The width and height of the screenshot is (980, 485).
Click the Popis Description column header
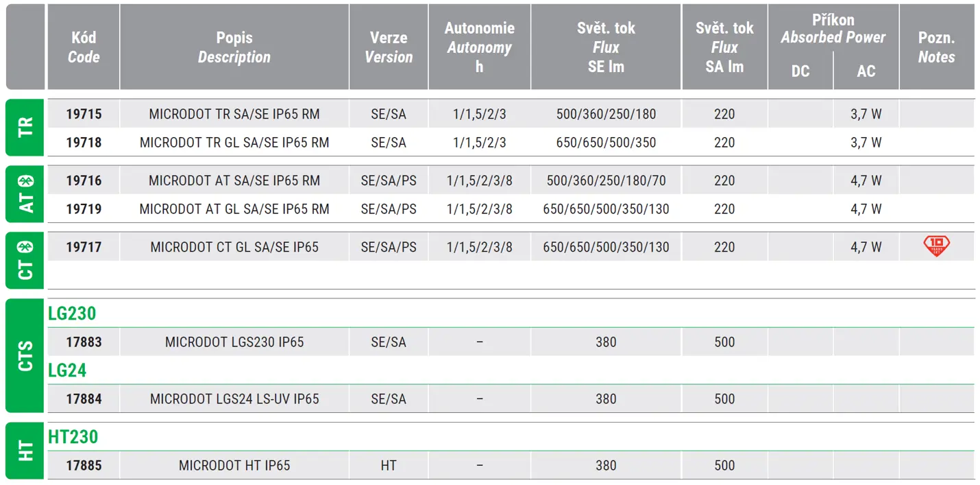pos(234,47)
